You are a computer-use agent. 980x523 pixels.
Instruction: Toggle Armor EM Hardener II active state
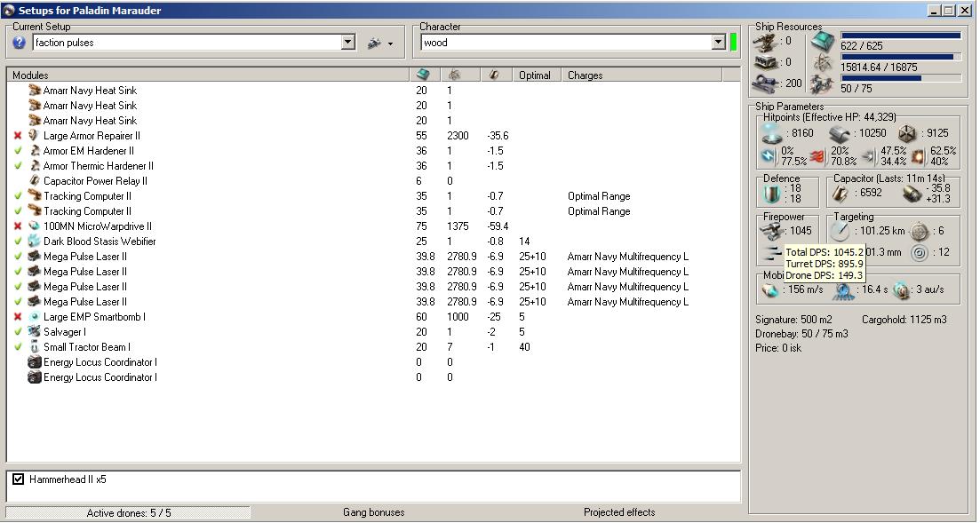[x=18, y=151]
